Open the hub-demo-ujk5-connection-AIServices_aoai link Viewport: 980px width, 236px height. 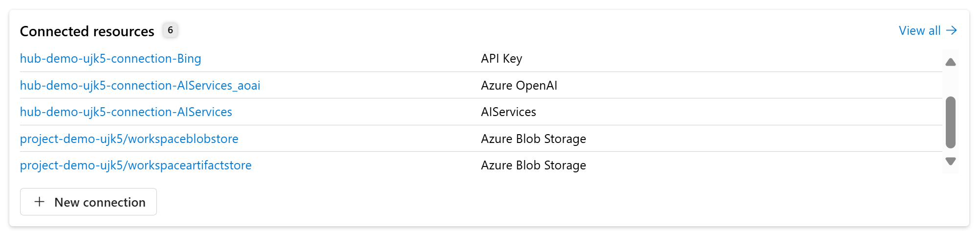140,86
